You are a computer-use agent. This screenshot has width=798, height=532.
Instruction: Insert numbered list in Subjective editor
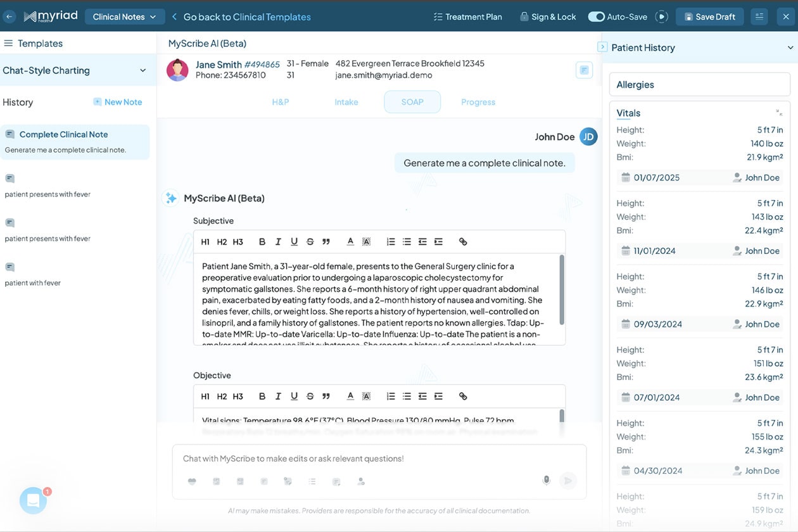391,242
